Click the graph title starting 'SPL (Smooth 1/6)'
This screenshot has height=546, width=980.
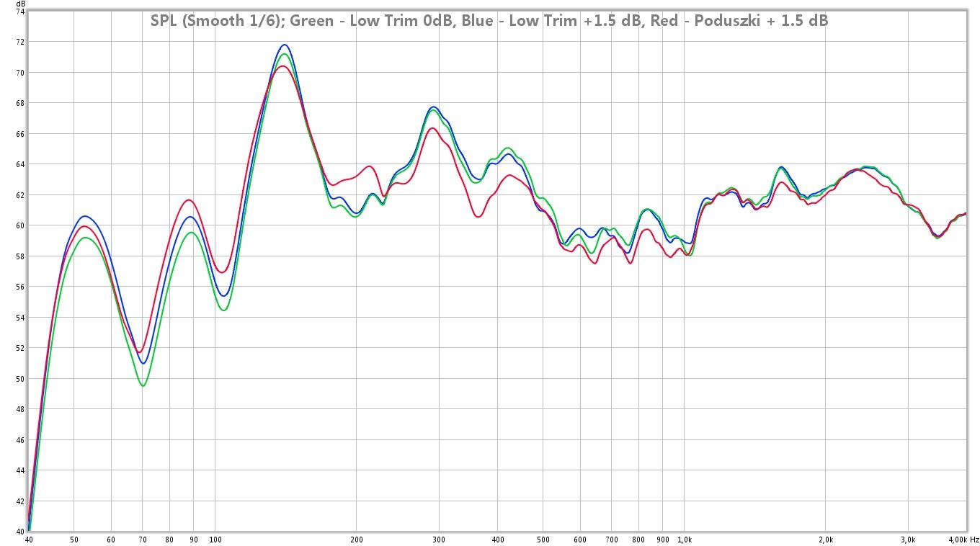(489, 21)
